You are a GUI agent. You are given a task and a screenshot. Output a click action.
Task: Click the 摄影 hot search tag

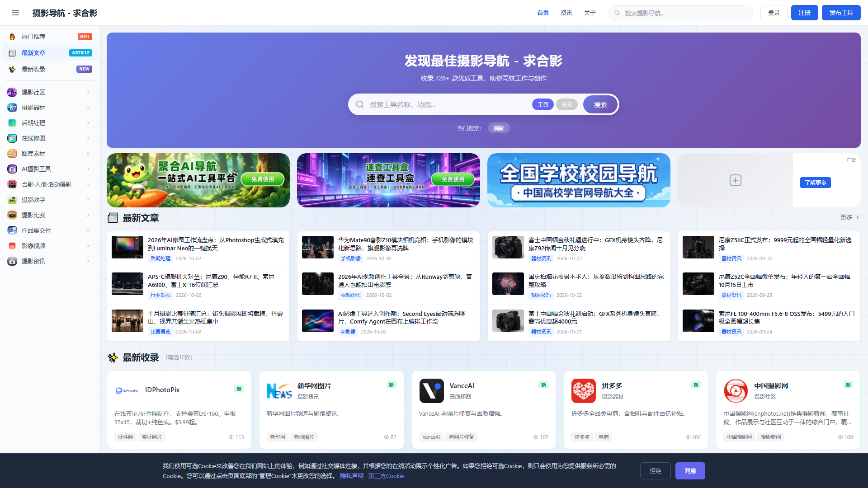499,128
